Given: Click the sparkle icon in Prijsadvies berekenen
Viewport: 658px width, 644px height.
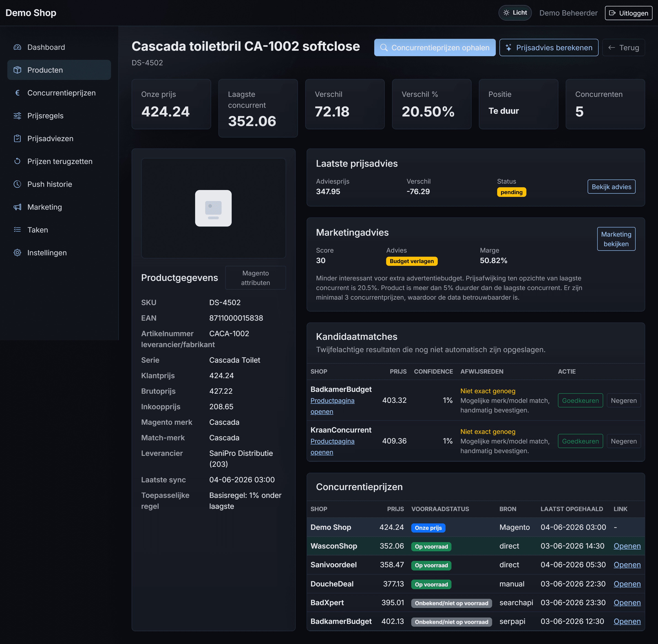Looking at the screenshot, I should [509, 48].
